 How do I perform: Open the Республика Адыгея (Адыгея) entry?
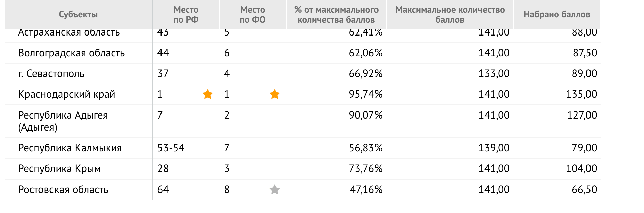(63, 121)
